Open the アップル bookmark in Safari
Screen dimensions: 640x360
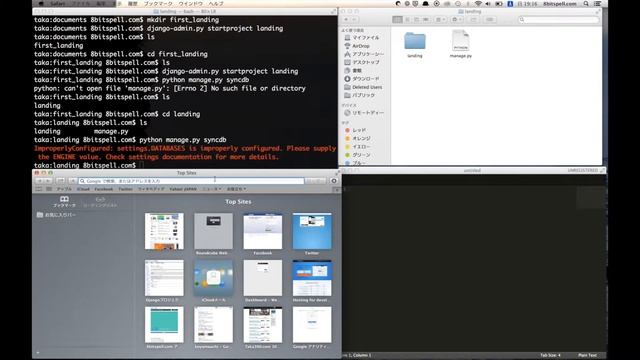point(64,189)
